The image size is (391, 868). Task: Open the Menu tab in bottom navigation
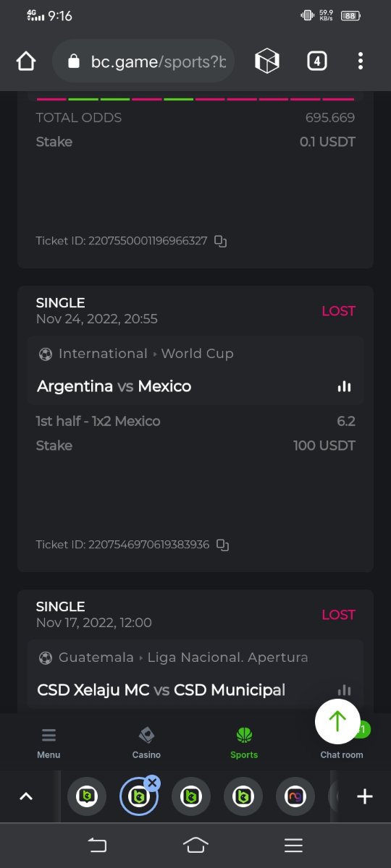(49, 743)
